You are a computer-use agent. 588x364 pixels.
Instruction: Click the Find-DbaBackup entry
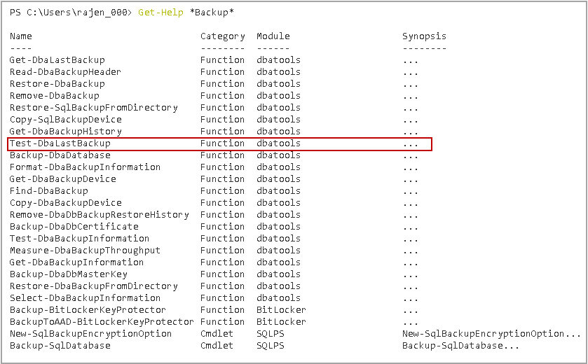point(48,191)
